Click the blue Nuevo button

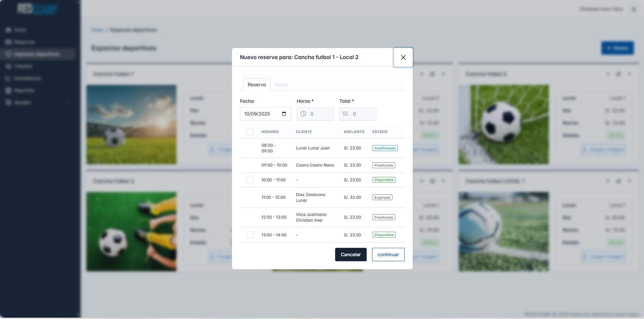(x=617, y=48)
